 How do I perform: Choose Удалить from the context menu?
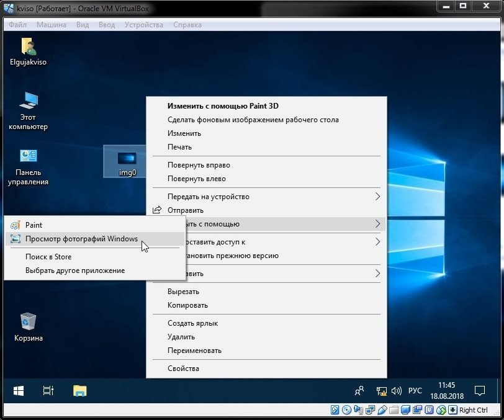tap(266, 337)
